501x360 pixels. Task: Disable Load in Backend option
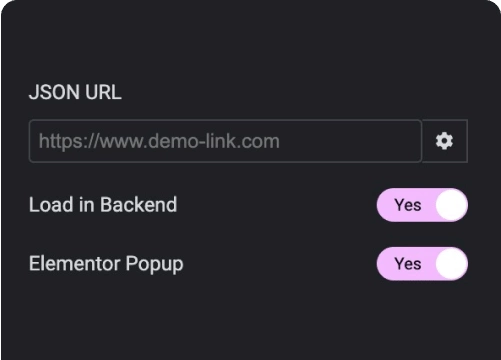coord(422,205)
